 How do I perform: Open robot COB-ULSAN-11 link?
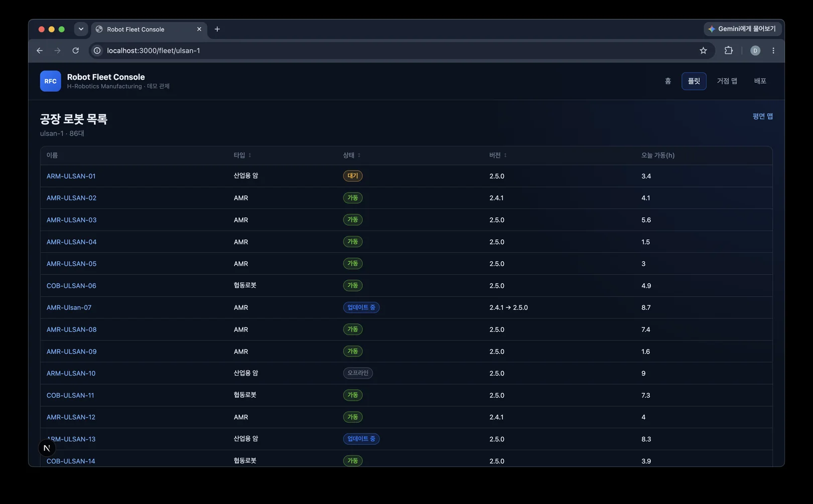point(70,396)
